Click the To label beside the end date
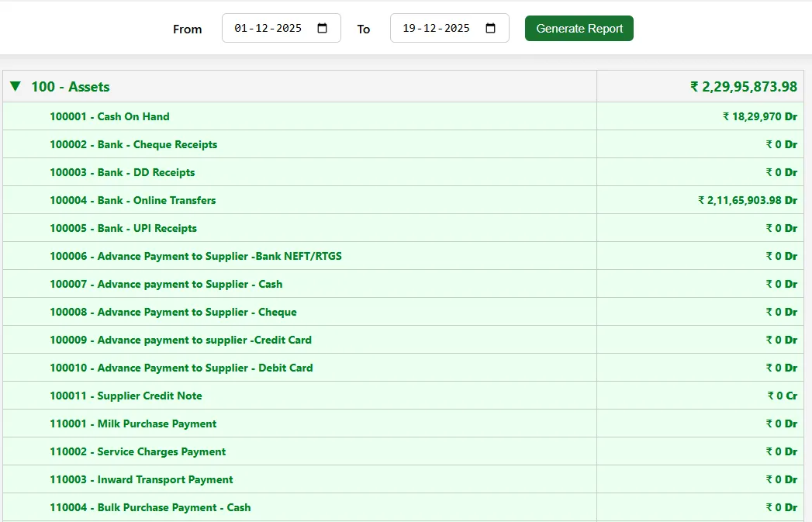 (364, 29)
